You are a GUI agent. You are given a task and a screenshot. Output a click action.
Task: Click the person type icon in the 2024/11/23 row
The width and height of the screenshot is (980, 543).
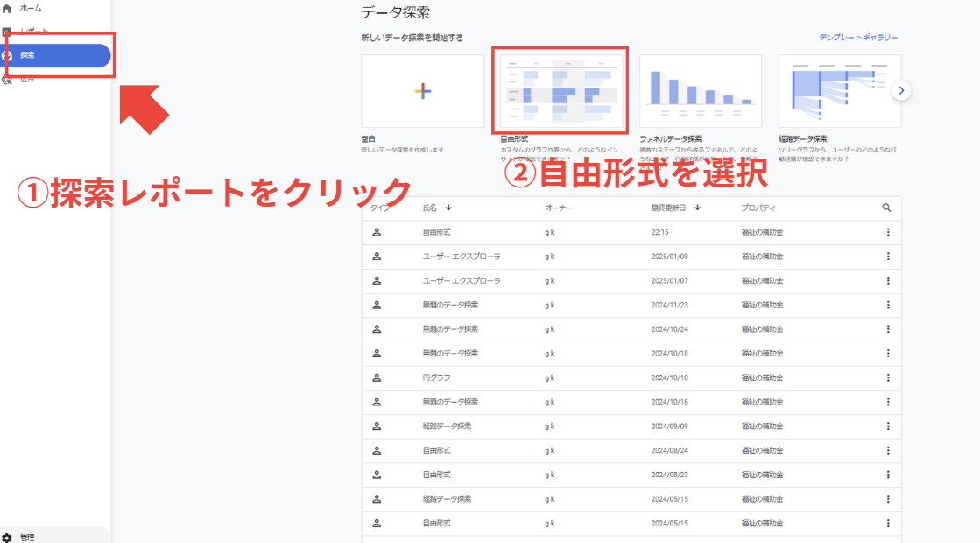click(377, 305)
